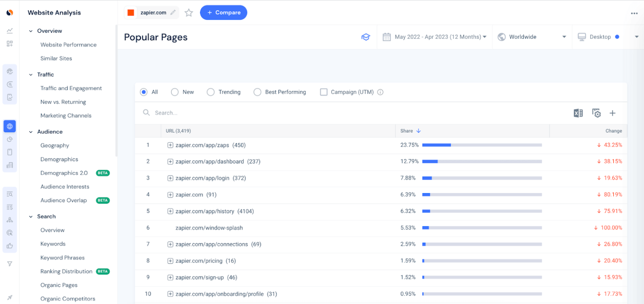Select the Best Performing radio button
Screen dimensions: 644x304
[x=257, y=92]
